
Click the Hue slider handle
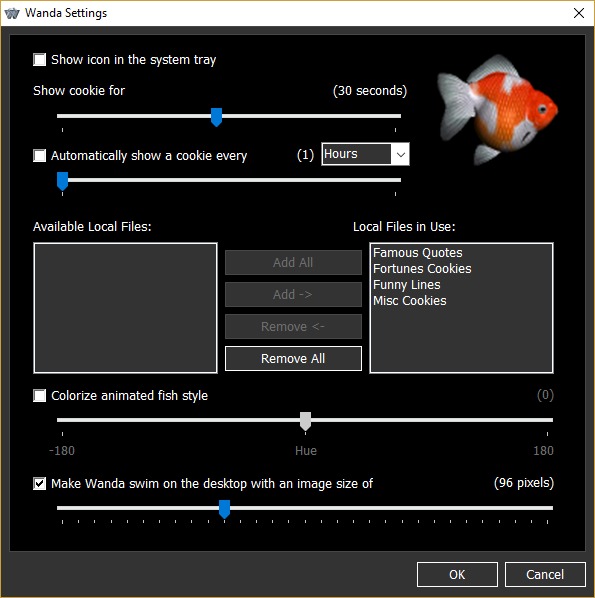pyautogui.click(x=306, y=421)
